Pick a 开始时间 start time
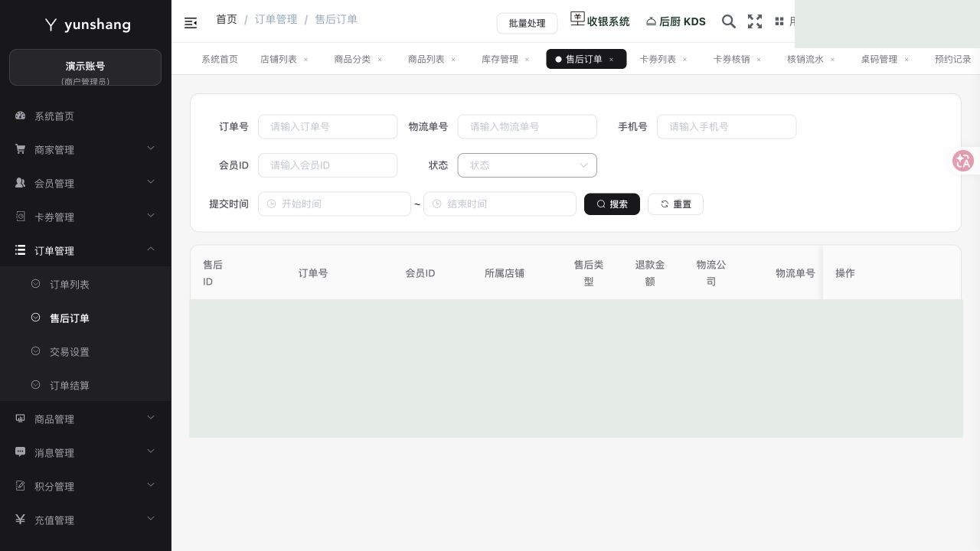This screenshot has height=551, width=980. click(335, 204)
